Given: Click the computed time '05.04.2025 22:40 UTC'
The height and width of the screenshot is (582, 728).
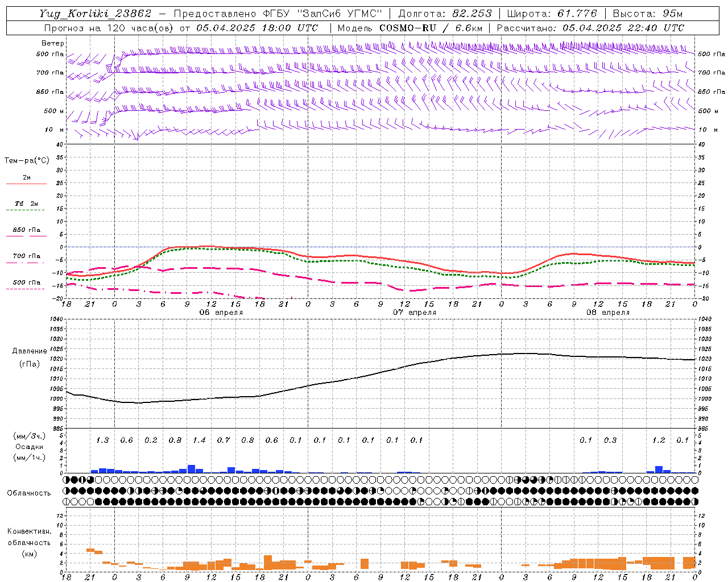Looking at the screenshot, I should click(x=623, y=28).
